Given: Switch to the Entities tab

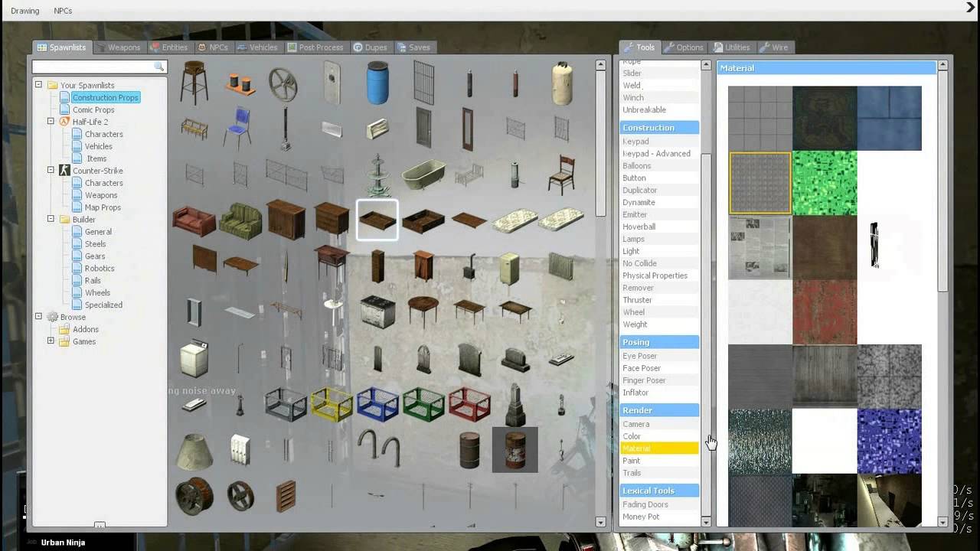Looking at the screenshot, I should point(170,47).
